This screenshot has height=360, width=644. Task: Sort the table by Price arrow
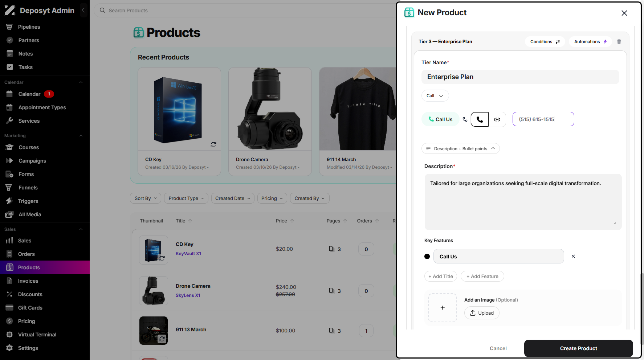[292, 221]
